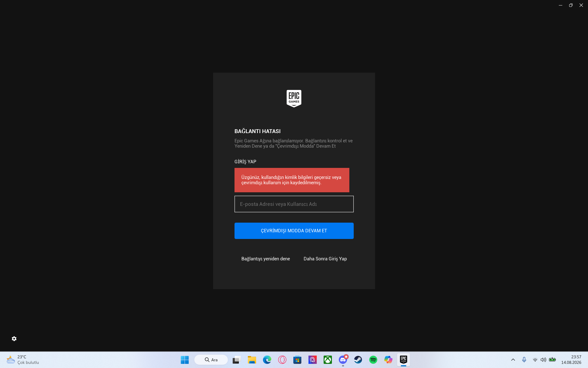Select Daha Sonra Giriş Yap

pos(325,259)
